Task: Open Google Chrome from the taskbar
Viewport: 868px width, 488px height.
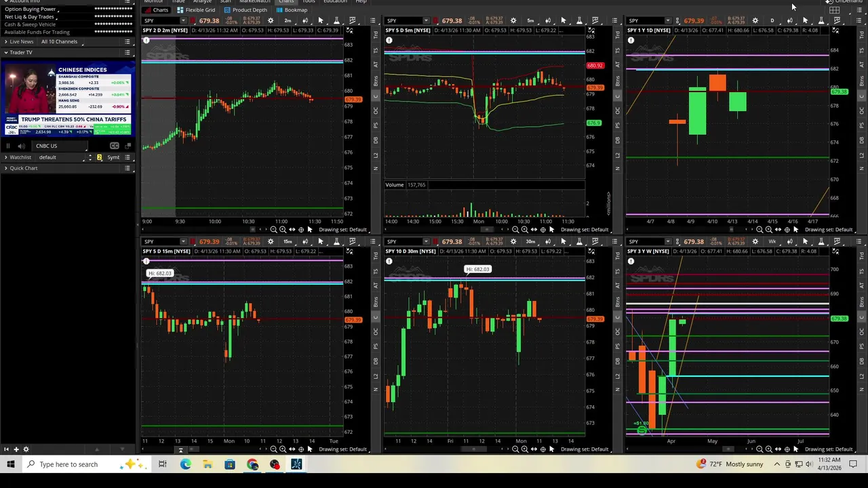Action: pos(252,464)
